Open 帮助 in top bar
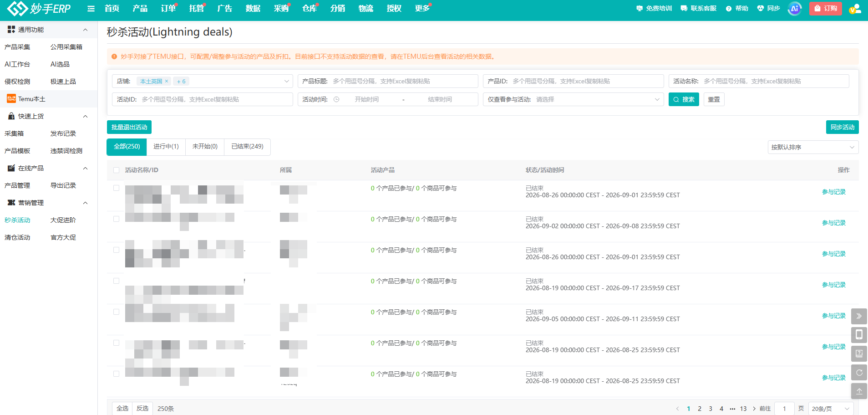The image size is (868, 415). [737, 9]
